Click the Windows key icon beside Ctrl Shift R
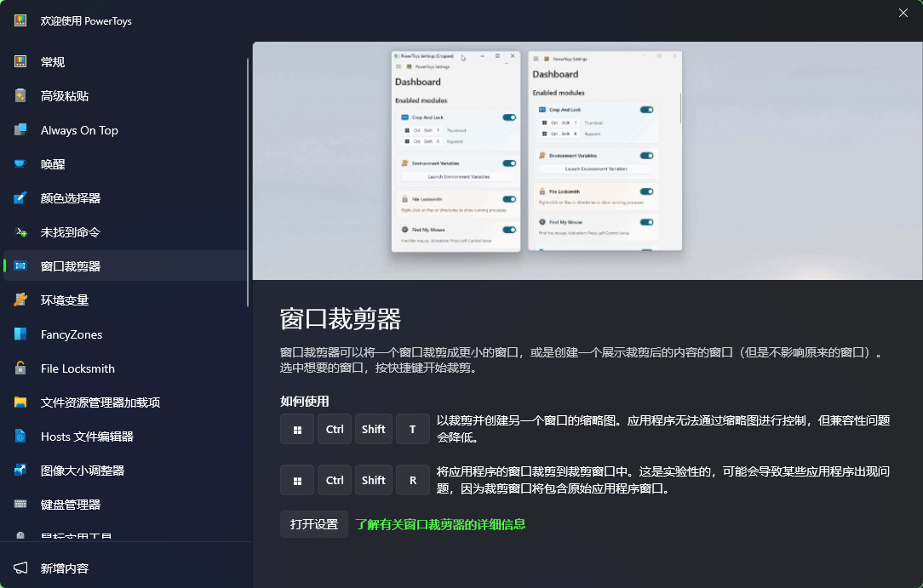 [297, 481]
